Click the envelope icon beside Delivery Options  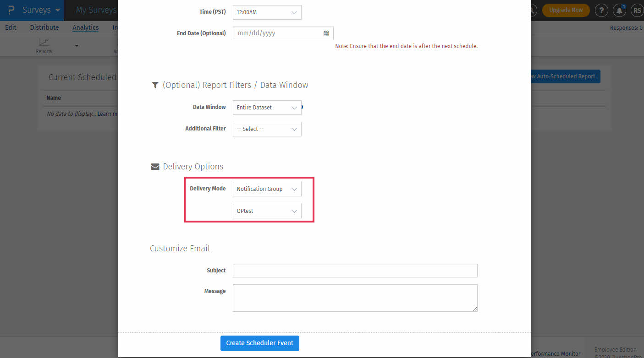click(155, 166)
